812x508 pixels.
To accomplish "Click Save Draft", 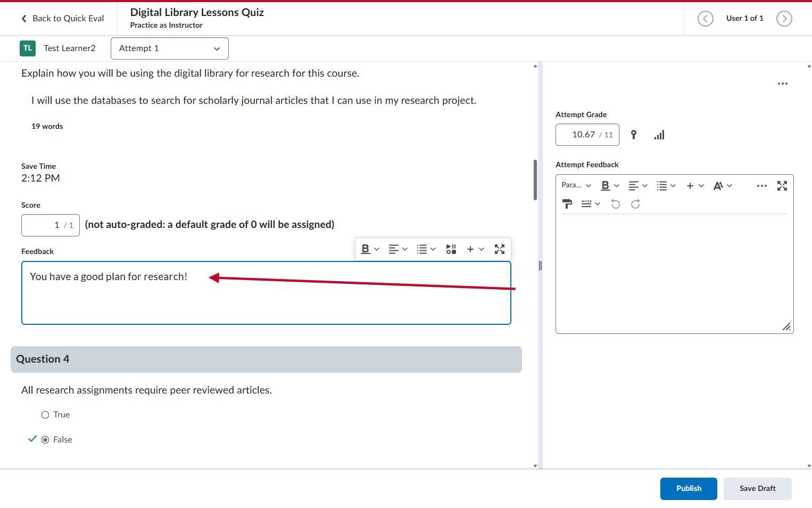I will pyautogui.click(x=757, y=489).
